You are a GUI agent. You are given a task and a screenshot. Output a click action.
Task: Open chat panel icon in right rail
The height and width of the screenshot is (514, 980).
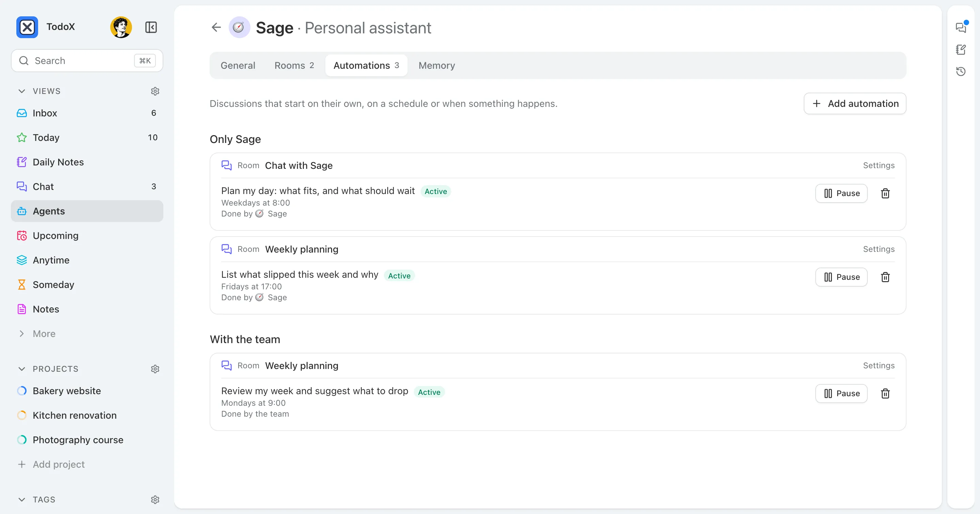961,27
